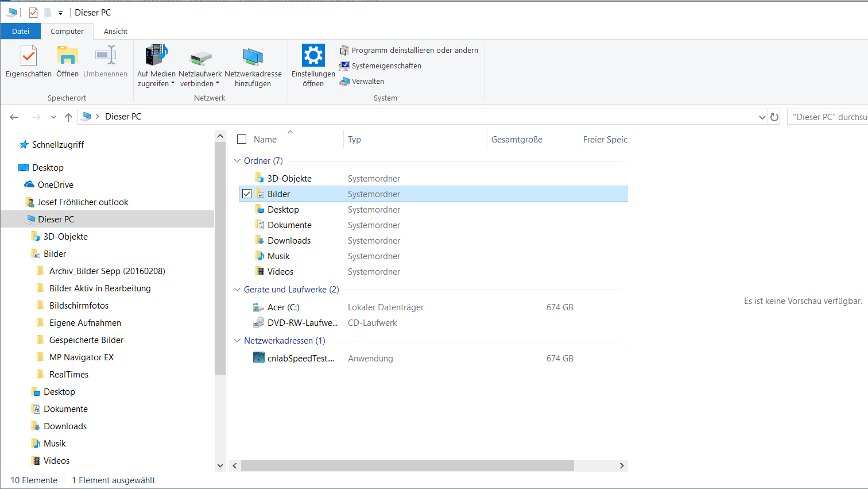
Task: Open address bar history dropdown
Action: coord(762,117)
